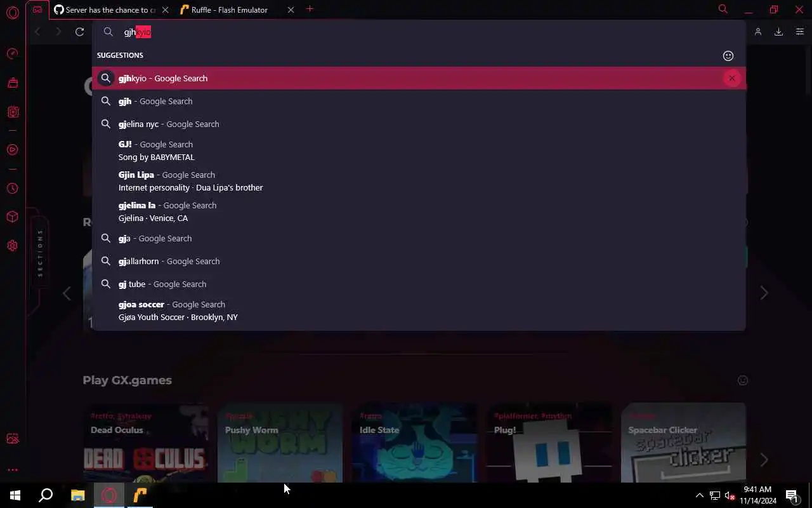Viewport: 812px width, 508px height.
Task: Select the gjelina la suggestion
Action: [x=419, y=211]
